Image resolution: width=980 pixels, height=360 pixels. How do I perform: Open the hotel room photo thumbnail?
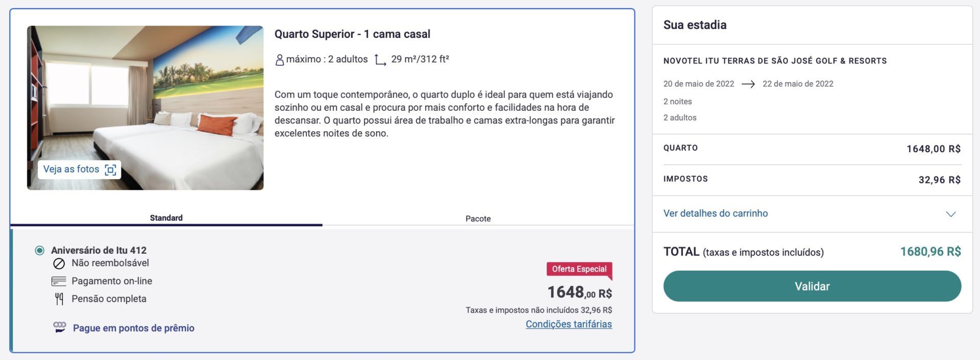coord(145,108)
